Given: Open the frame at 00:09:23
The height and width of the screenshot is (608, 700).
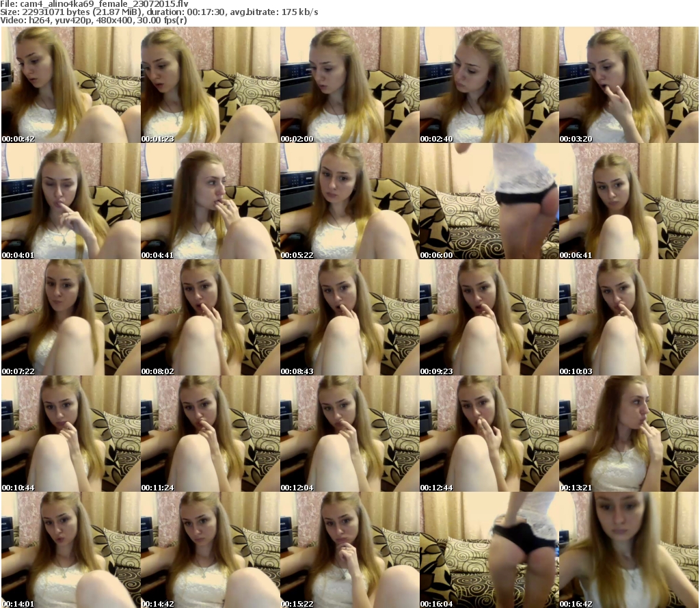Looking at the screenshot, I should pyautogui.click(x=489, y=317).
